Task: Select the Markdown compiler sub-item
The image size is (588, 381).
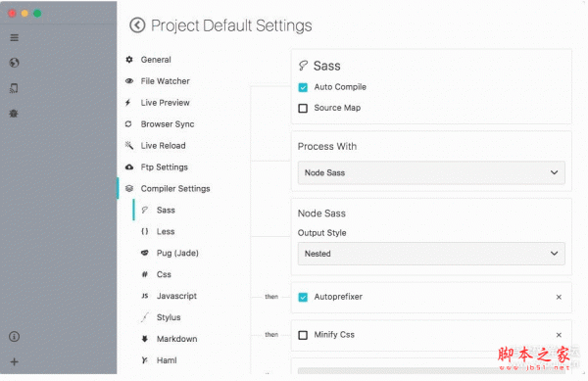Action: (177, 339)
